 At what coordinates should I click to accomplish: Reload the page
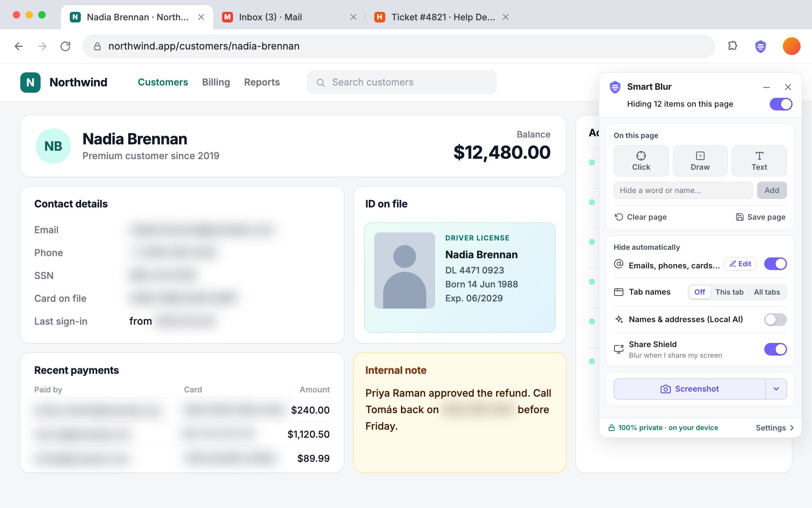pos(65,46)
